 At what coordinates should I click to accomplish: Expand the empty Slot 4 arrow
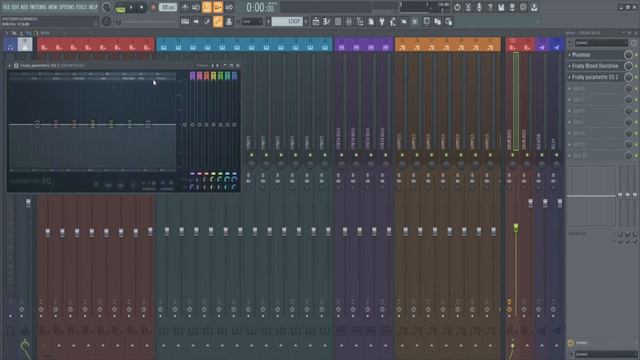point(570,88)
